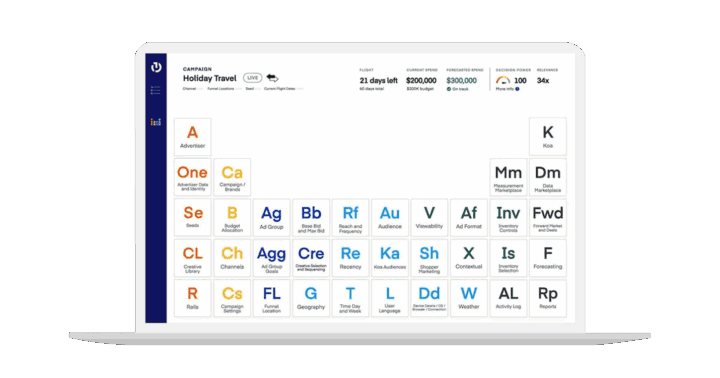Click the swap arrows icon beside LIVE
The image size is (720, 378).
click(272, 78)
